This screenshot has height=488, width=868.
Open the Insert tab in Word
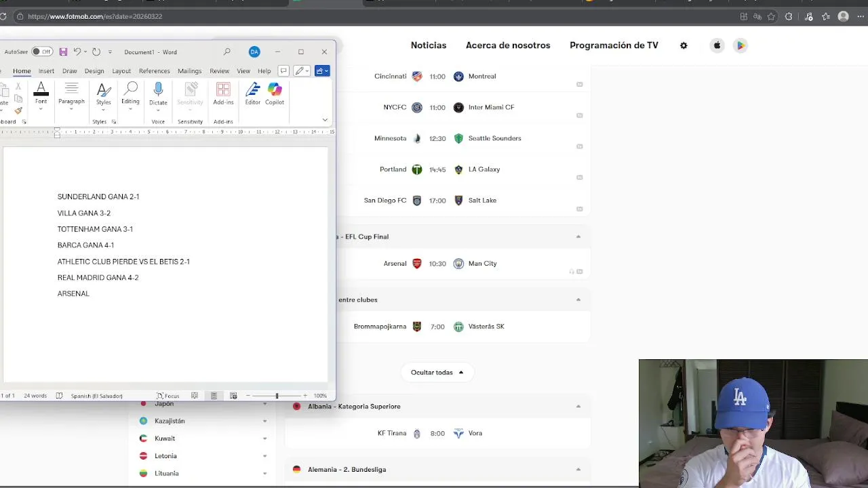point(46,70)
